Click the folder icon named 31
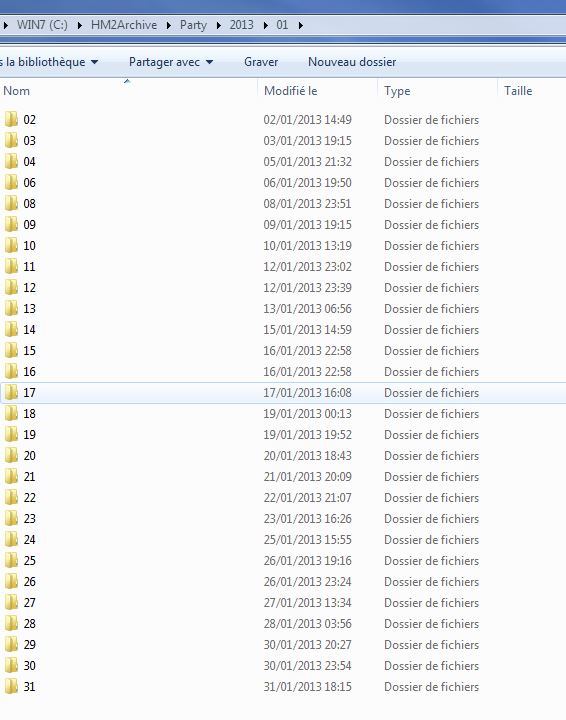The width and height of the screenshot is (566, 720). point(11,686)
